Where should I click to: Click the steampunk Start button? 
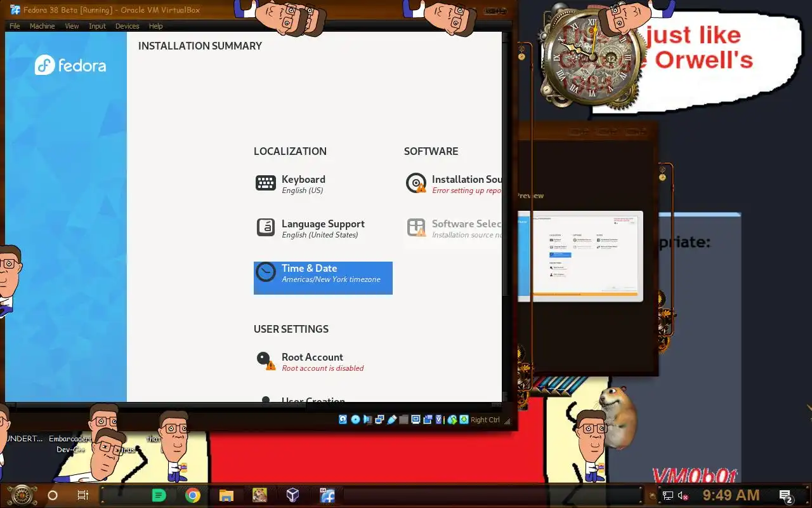click(22, 495)
